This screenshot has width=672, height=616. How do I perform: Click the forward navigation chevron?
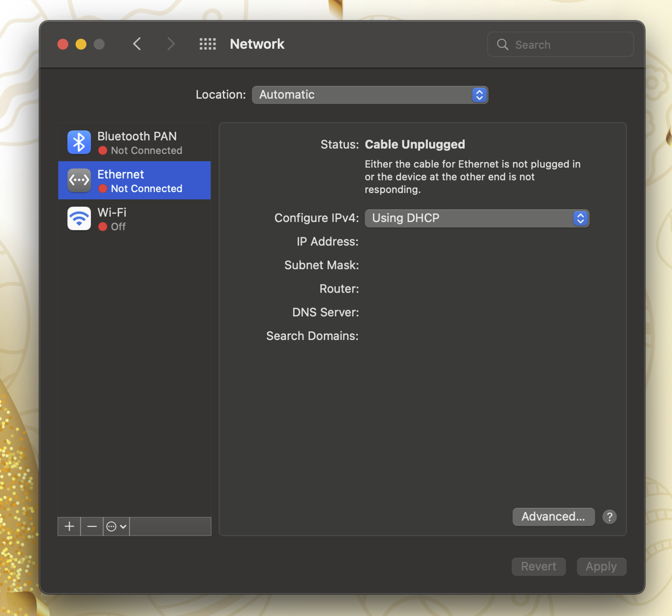(171, 44)
